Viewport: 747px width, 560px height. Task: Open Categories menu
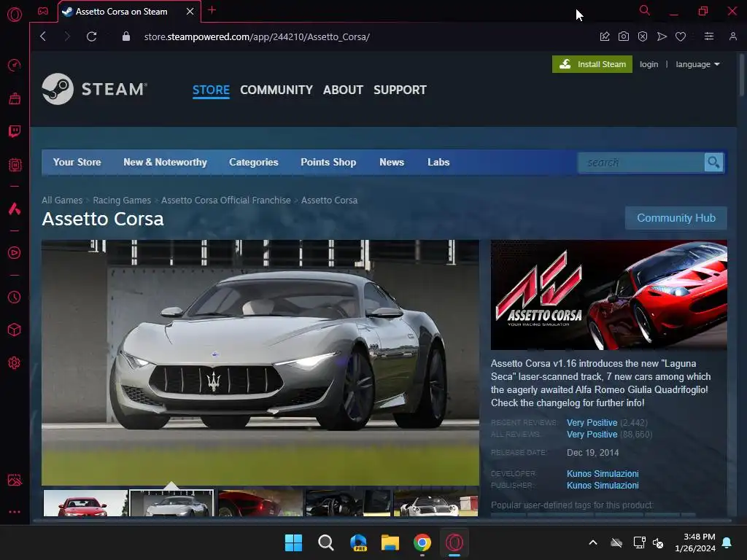coord(253,163)
